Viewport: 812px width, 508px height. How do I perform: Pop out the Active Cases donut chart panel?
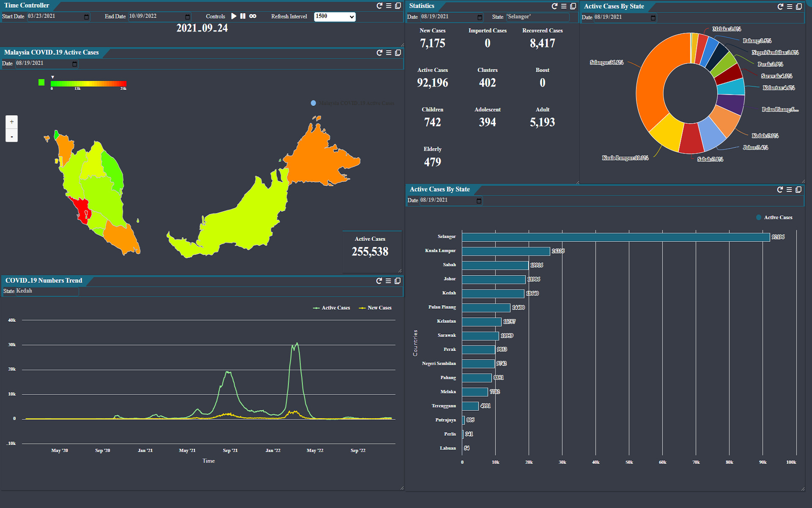[x=799, y=6]
